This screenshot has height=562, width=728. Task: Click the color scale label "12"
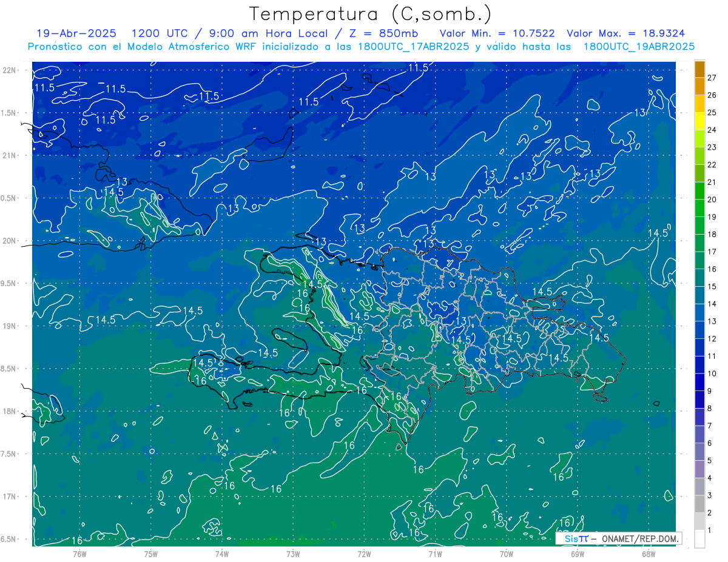[x=712, y=338]
